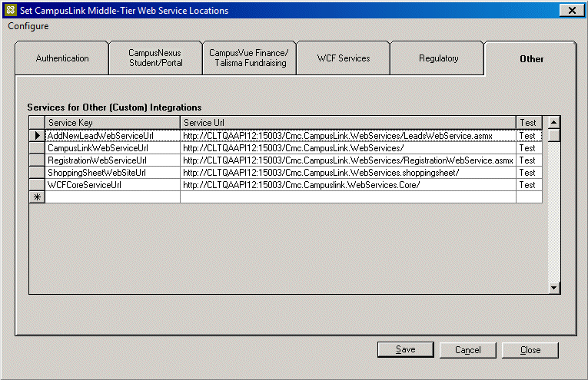The image size is (588, 380).
Task: Edit the WCFCoreServiceUrl service URL cell
Action: point(347,185)
